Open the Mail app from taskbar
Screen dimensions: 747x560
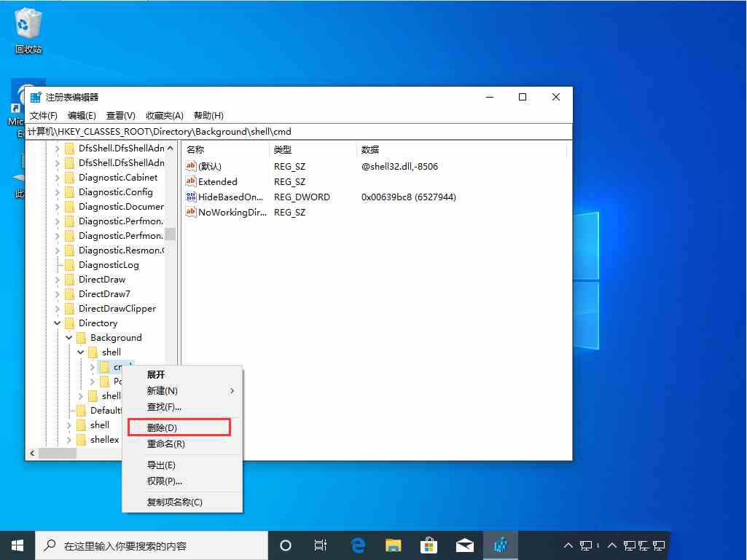tap(464, 545)
